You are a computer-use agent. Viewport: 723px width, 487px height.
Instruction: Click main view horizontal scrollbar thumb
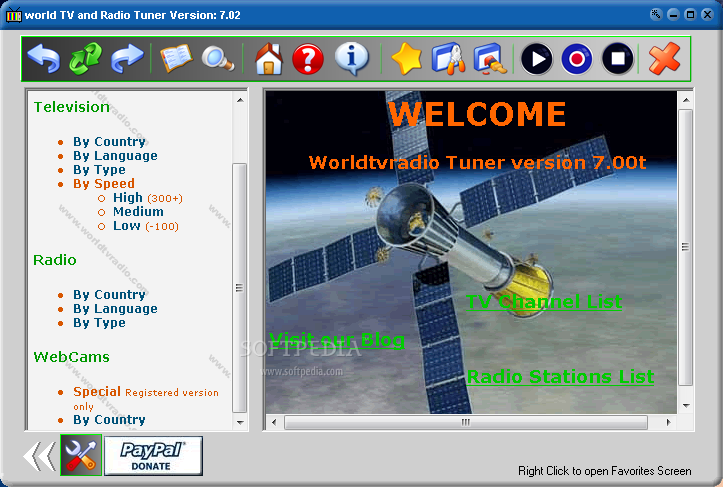(466, 422)
